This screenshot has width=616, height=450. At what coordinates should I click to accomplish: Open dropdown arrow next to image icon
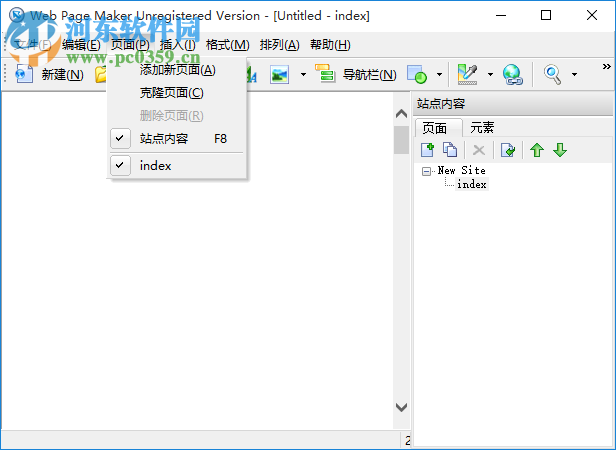303,74
